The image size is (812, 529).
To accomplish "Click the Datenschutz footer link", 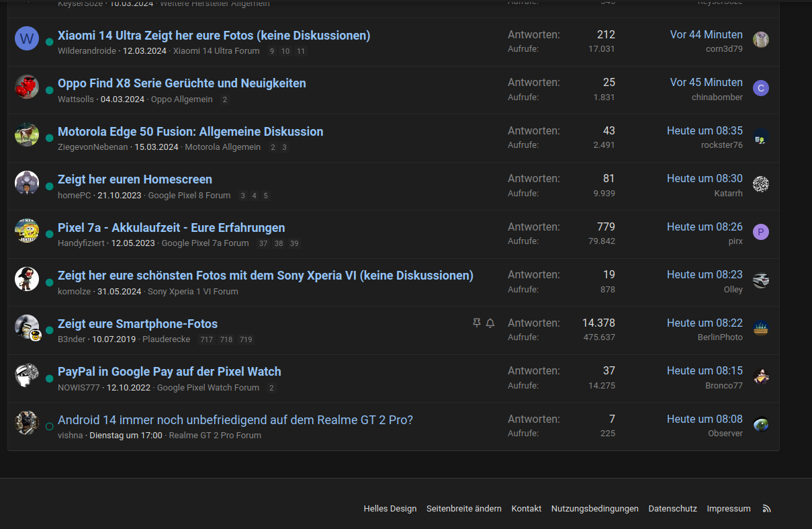I will (672, 509).
